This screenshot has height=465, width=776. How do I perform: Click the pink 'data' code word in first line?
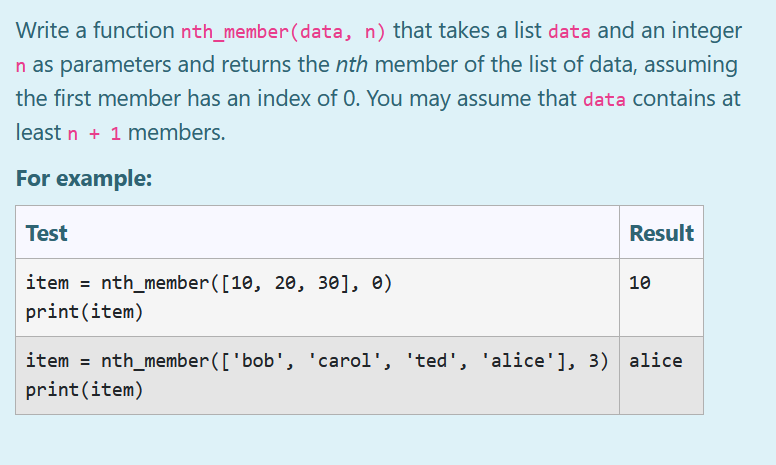tap(569, 32)
